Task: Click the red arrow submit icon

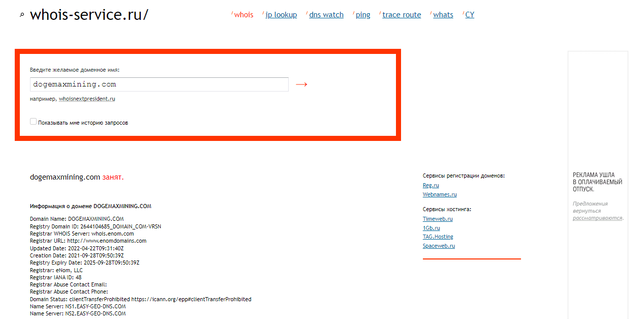Action: click(x=301, y=84)
